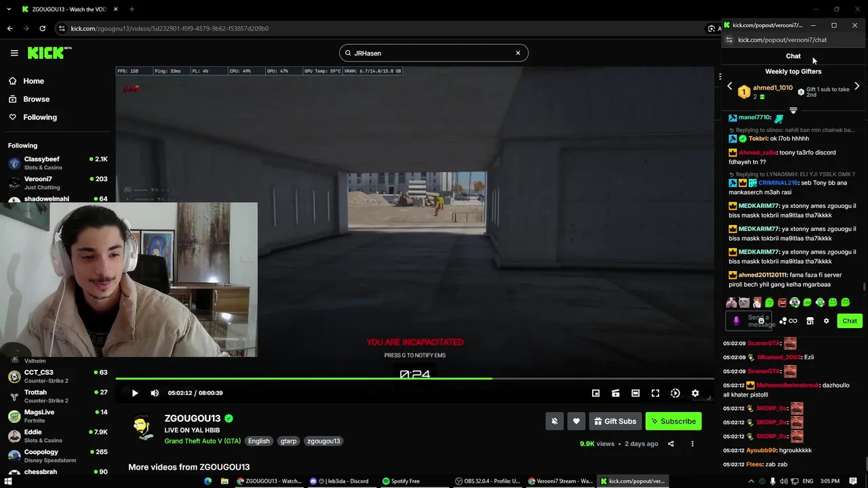Image resolution: width=868 pixels, height=488 pixels.
Task: Seek on the green video progress bar
Action: [414, 378]
